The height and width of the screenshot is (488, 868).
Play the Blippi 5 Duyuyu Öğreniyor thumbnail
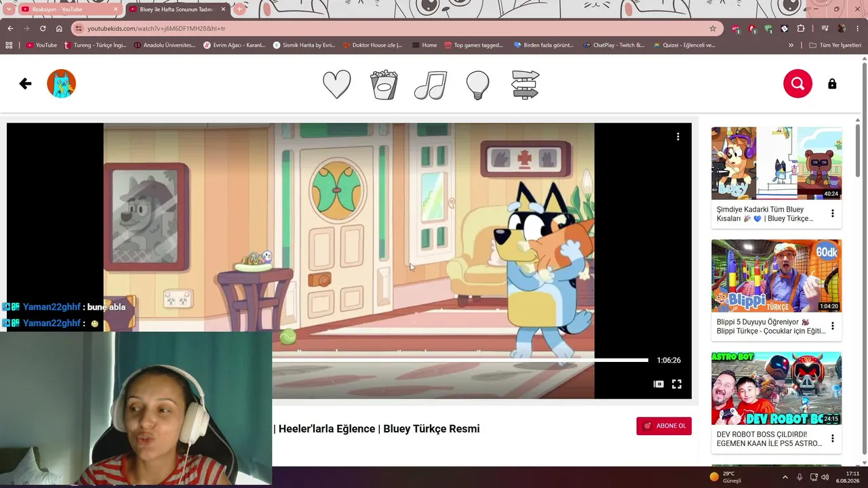(776, 276)
